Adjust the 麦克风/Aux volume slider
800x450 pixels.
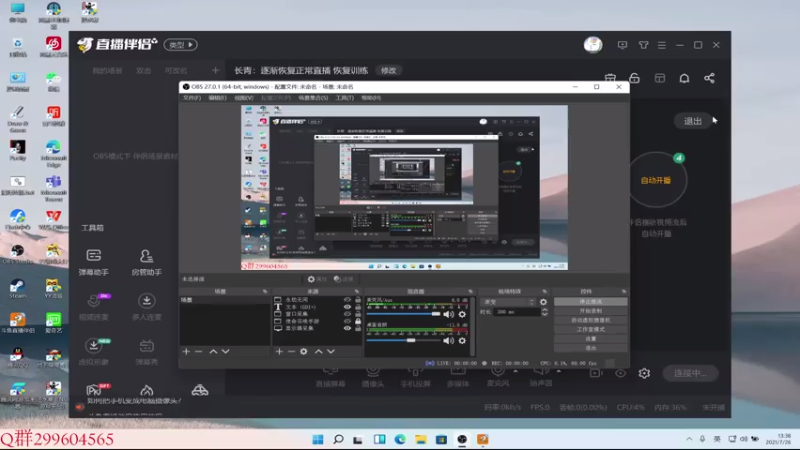click(403, 314)
